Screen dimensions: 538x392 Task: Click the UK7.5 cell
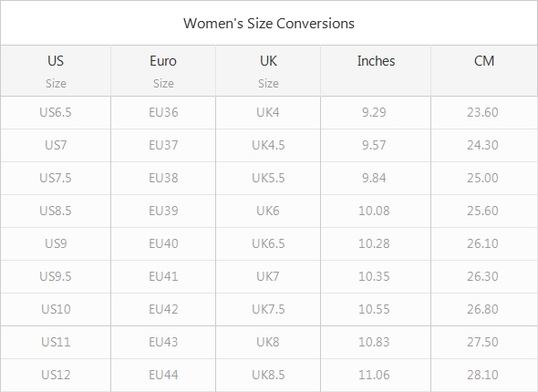tap(268, 309)
